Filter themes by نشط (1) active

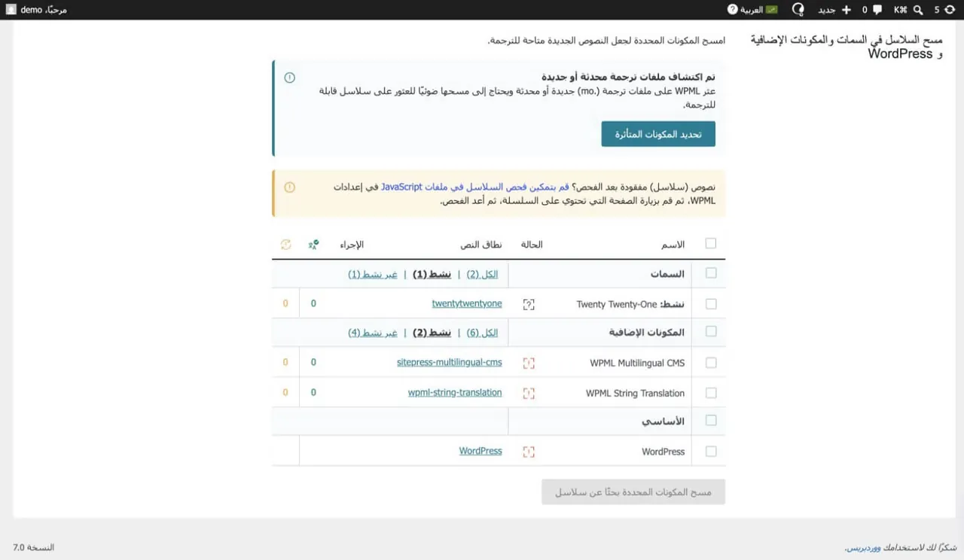[432, 275]
